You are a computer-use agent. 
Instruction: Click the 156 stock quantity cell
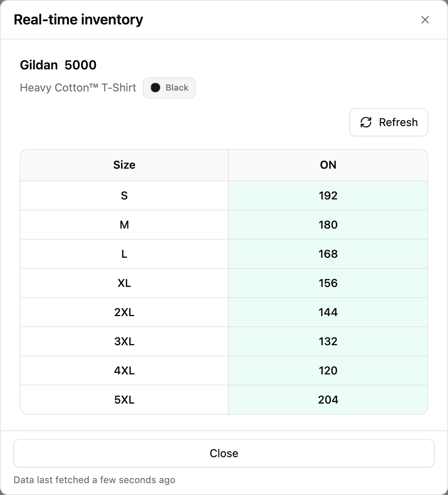click(328, 283)
